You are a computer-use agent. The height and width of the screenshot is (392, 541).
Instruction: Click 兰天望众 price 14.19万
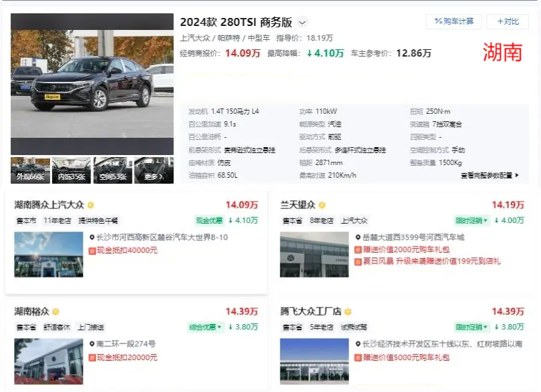pos(508,205)
